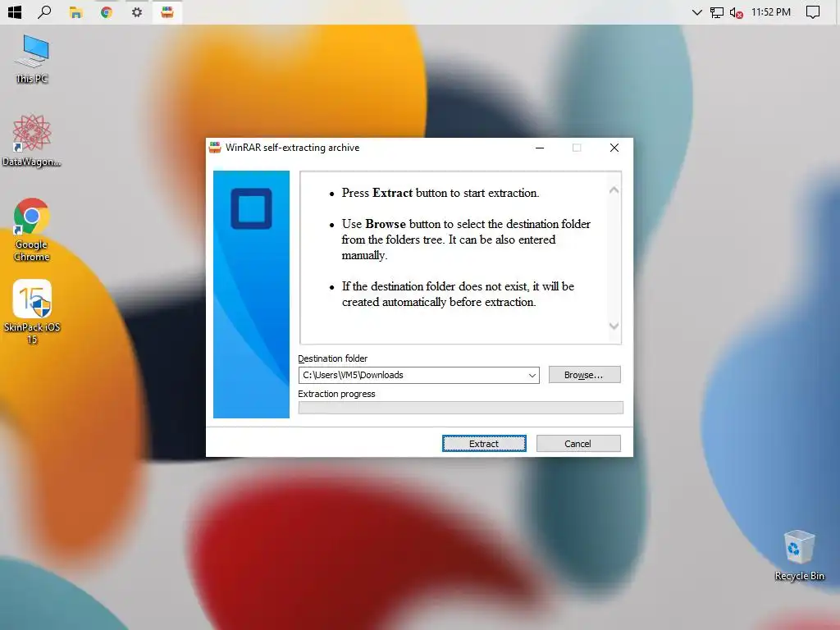Viewport: 840px width, 630px height.
Task: Close the WinRAR self-extracting archive window
Action: tap(614, 148)
